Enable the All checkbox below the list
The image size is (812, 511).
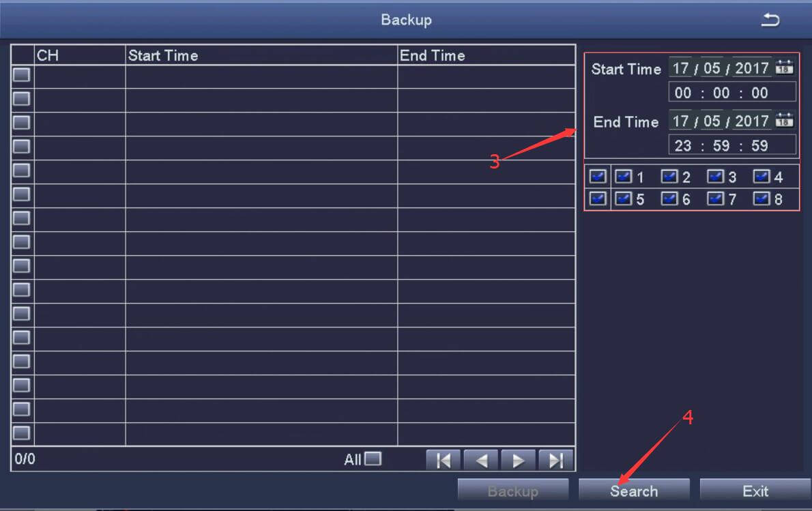tap(373, 459)
